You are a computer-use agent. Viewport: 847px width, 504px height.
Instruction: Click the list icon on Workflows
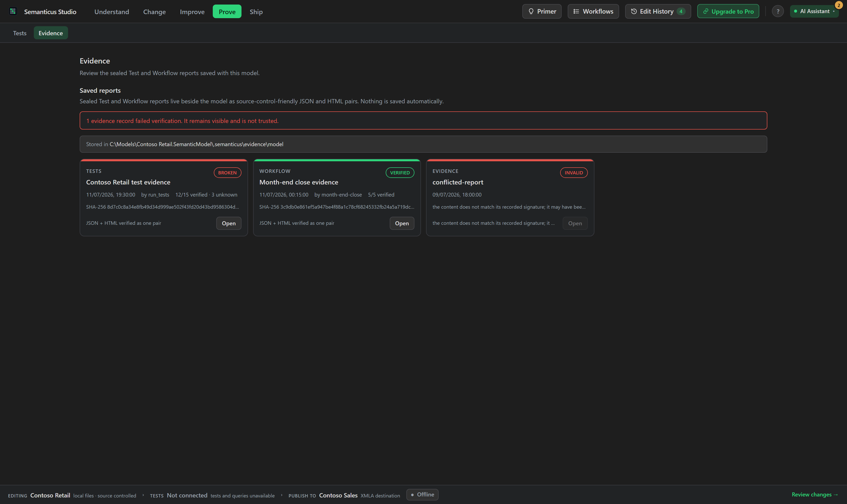point(576,11)
